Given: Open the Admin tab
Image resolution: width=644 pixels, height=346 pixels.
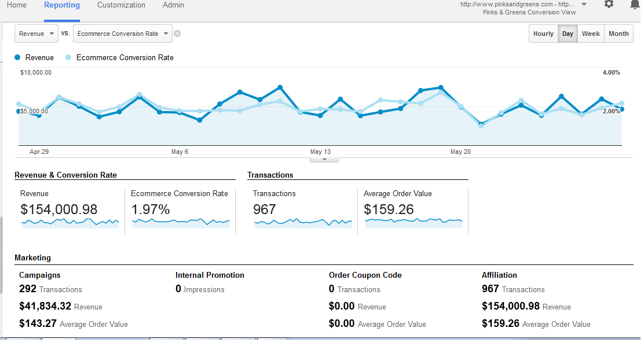Looking at the screenshot, I should point(173,5).
